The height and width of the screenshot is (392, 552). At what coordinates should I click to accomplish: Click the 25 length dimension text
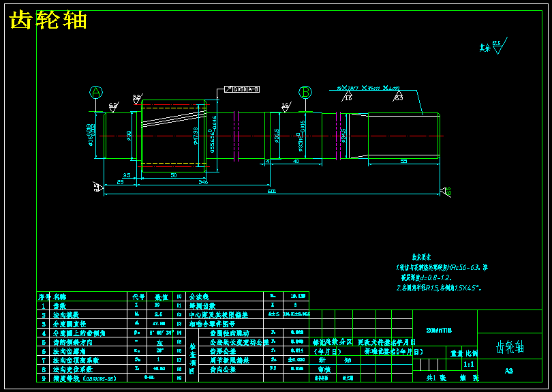pyautogui.click(x=121, y=182)
